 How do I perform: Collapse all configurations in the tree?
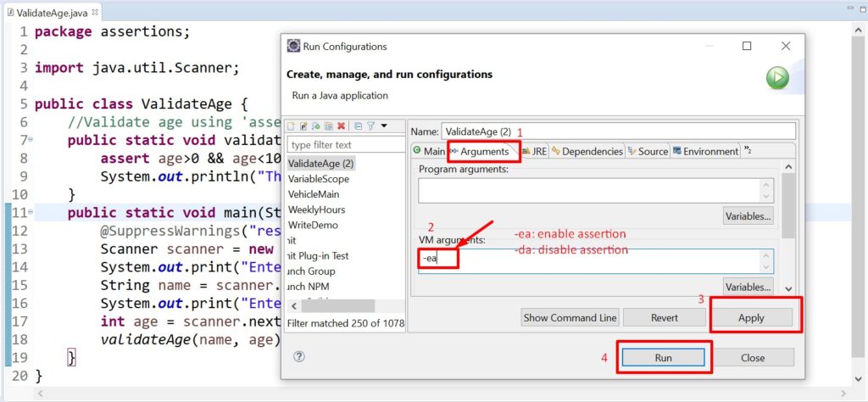pos(359,126)
